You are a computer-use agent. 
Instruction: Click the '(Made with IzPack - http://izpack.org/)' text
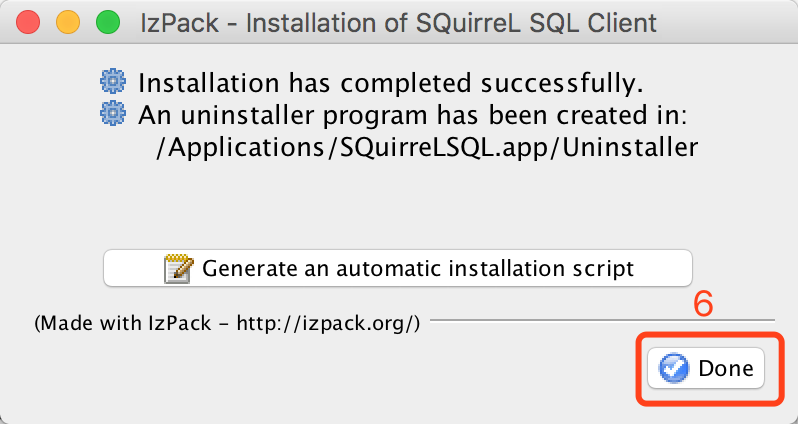click(x=227, y=323)
